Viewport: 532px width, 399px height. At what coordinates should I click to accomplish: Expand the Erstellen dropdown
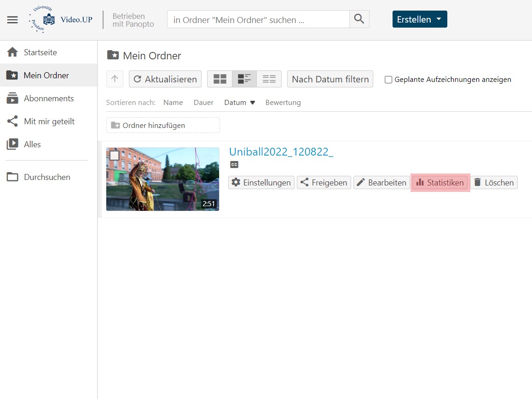coord(419,19)
